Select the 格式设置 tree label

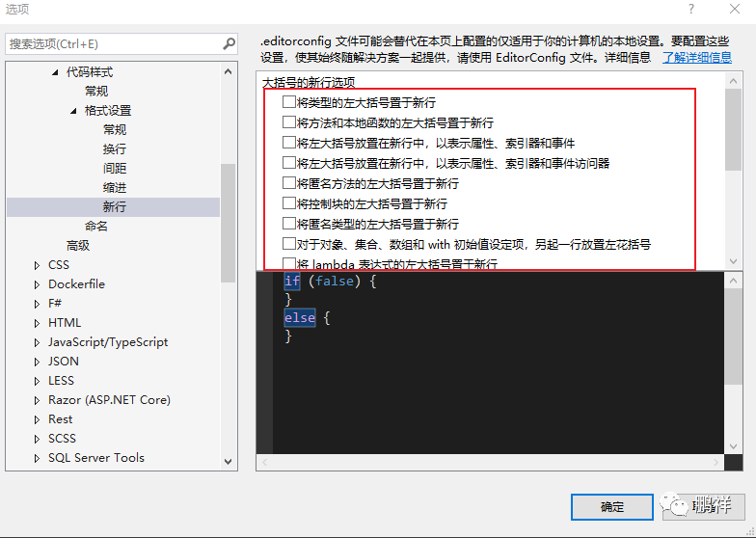[x=108, y=111]
